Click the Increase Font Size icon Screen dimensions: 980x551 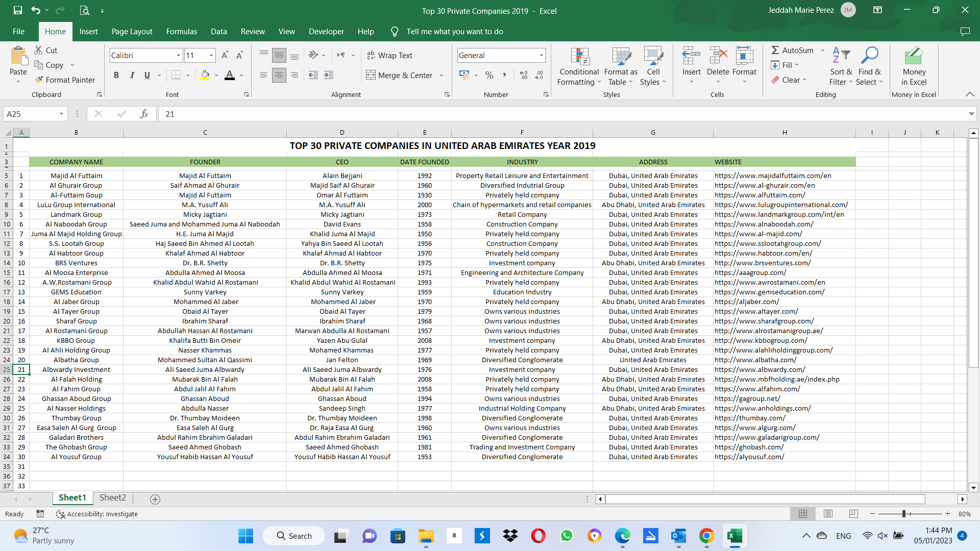pos(225,55)
